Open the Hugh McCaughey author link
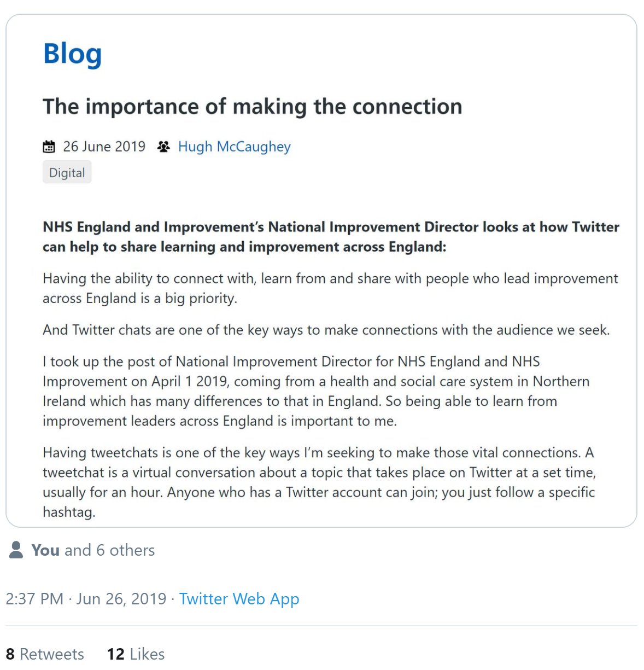This screenshot has width=644, height=670. pyautogui.click(x=234, y=147)
